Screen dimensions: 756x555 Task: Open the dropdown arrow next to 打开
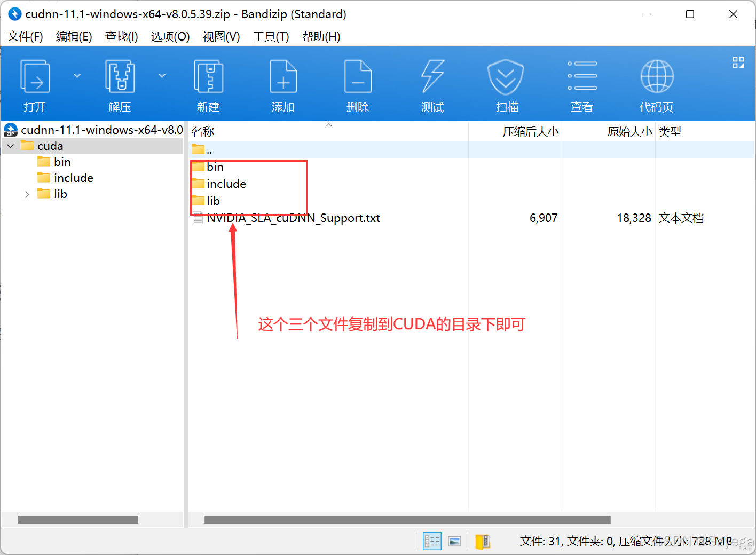coord(77,76)
